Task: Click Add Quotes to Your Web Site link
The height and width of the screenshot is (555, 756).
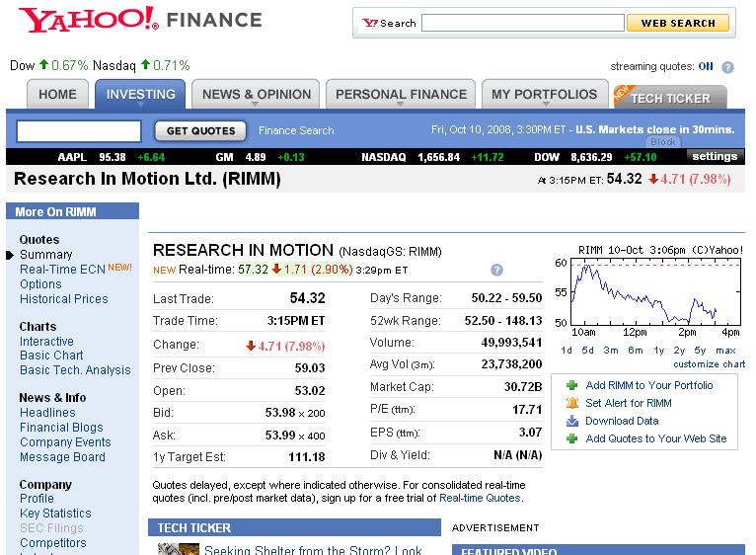Action: (x=655, y=438)
